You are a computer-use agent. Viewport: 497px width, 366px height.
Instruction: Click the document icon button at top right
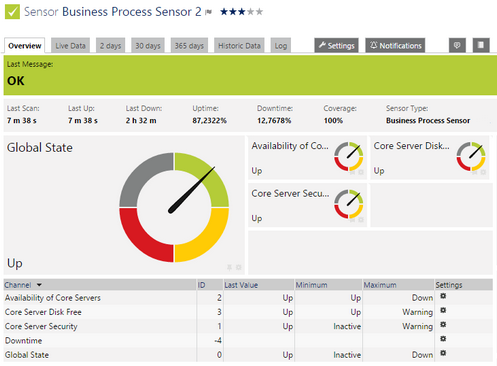(x=481, y=45)
